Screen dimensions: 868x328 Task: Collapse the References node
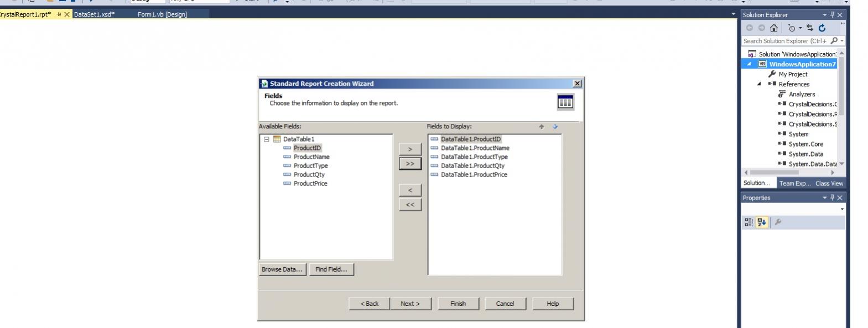(x=759, y=84)
